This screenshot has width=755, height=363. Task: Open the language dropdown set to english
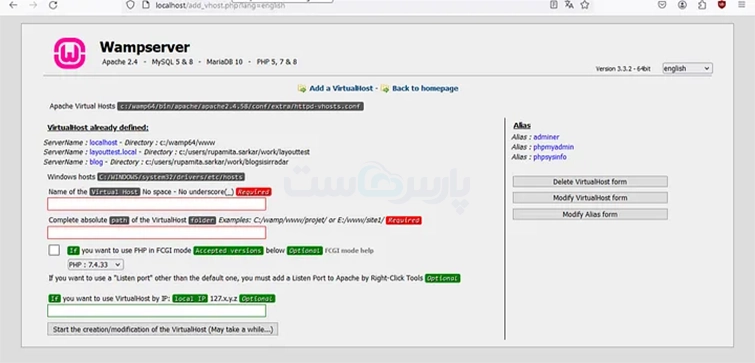pos(687,68)
